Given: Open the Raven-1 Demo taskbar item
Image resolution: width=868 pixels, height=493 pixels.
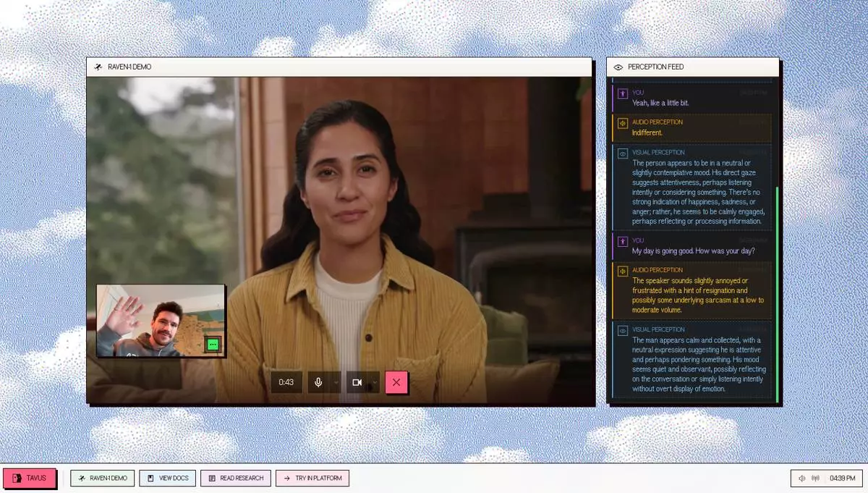Looking at the screenshot, I should coord(102,478).
